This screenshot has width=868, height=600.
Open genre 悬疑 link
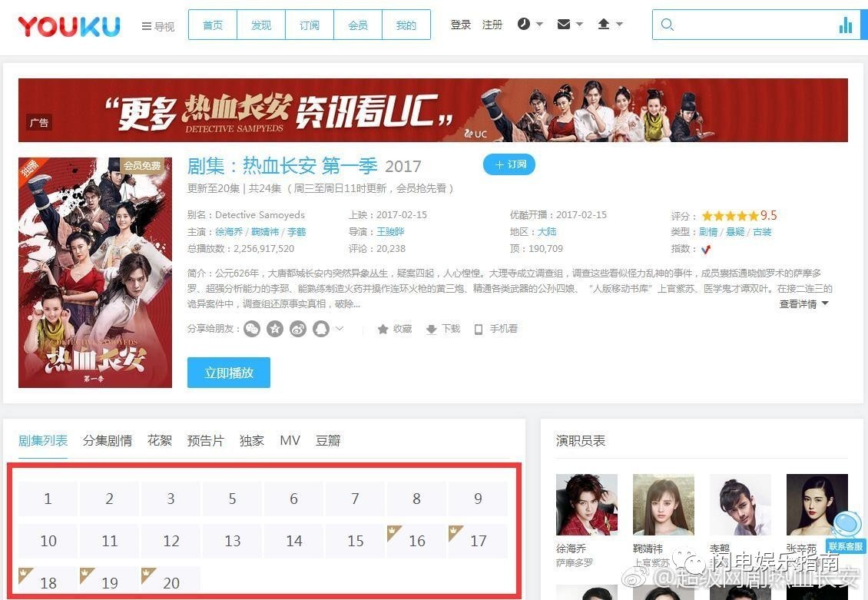tap(735, 232)
